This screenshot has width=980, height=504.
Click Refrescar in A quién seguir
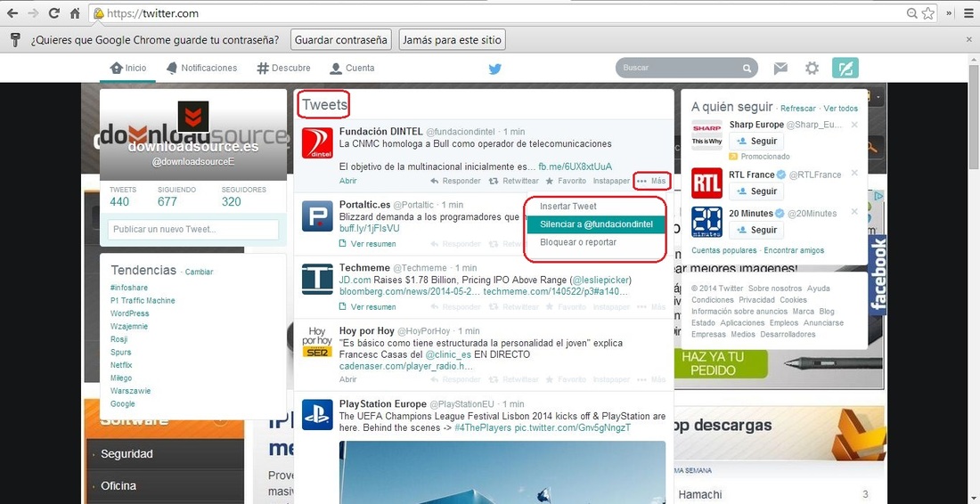[x=798, y=109]
